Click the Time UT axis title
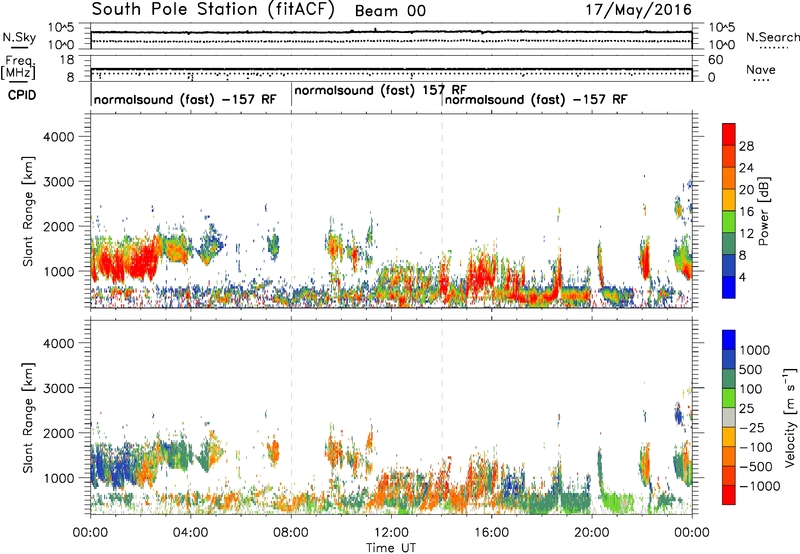This screenshot has height=554, width=800. click(391, 548)
